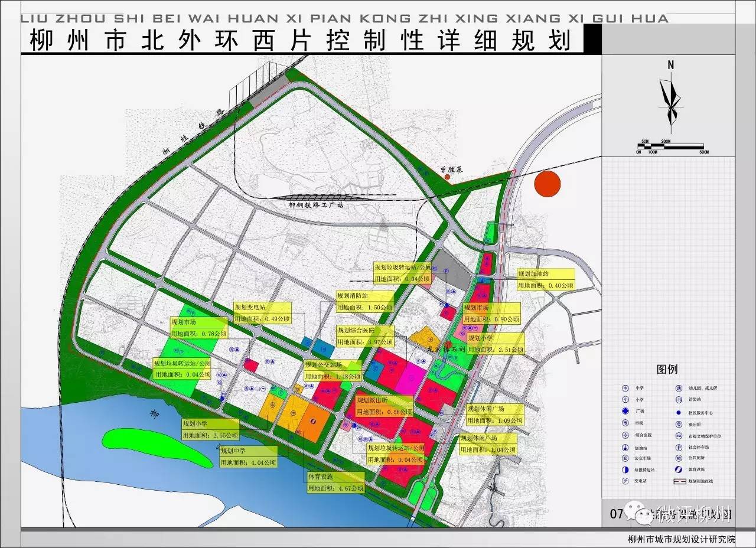The width and height of the screenshot is (756, 548).
Task: Click the 规划综合医院 3.97公顷 label
Action: (x=364, y=335)
